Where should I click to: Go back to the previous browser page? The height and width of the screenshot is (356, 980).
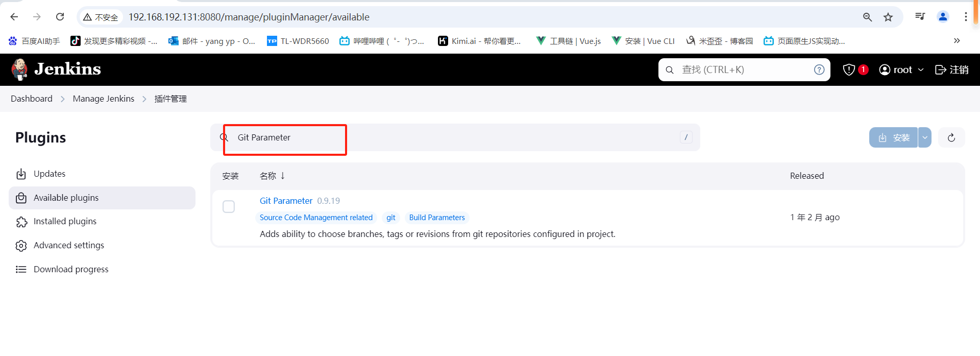pos(14,17)
